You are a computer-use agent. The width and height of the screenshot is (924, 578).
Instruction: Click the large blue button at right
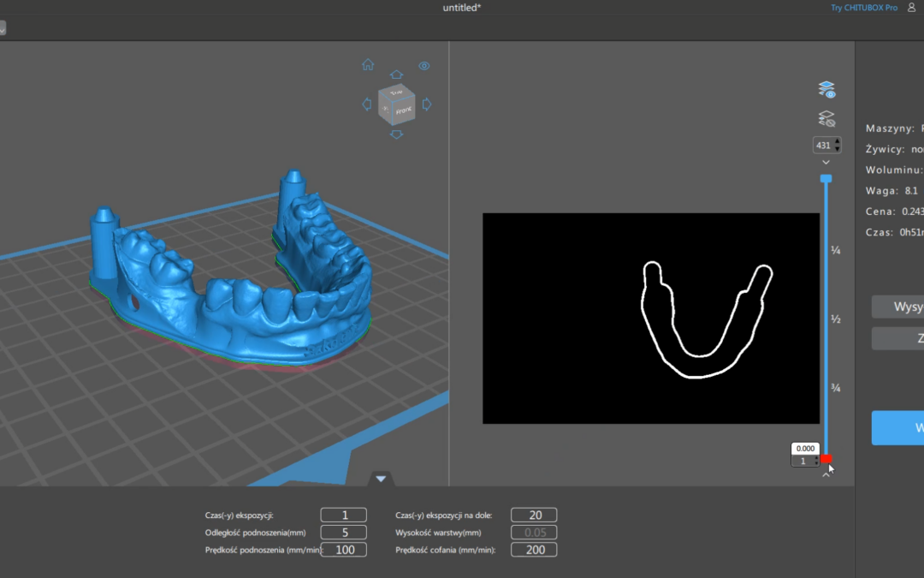(898, 427)
